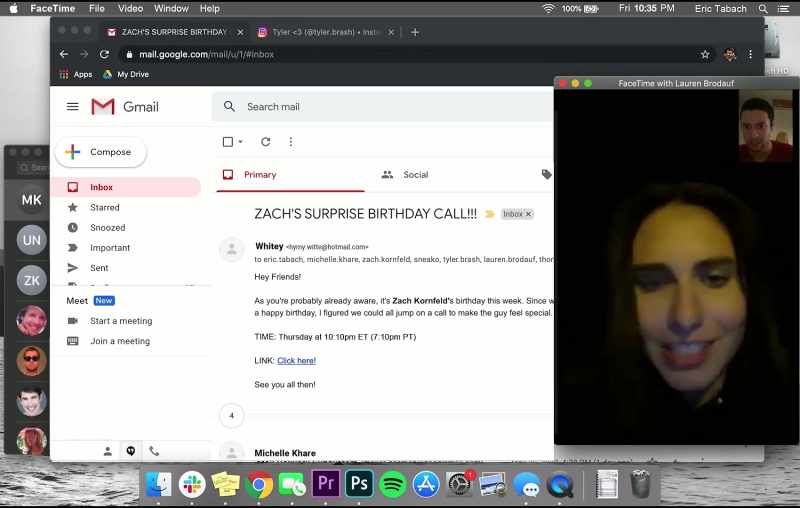Open Michelle Khare's message
The image size is (800, 508).
click(x=285, y=453)
